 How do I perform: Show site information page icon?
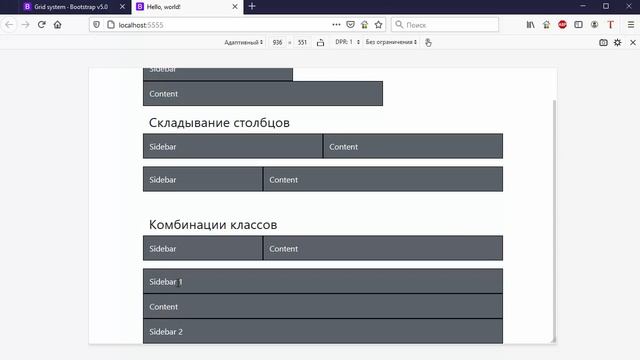coord(111,24)
